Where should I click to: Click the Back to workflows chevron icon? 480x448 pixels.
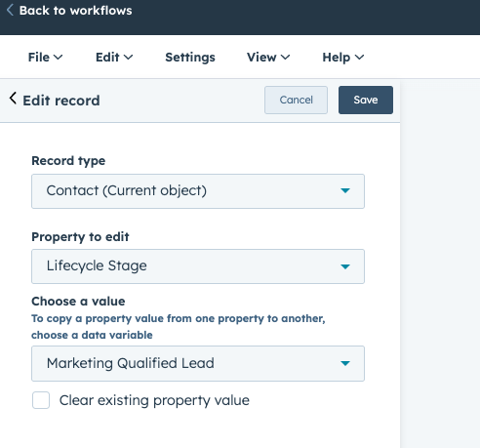(10, 10)
